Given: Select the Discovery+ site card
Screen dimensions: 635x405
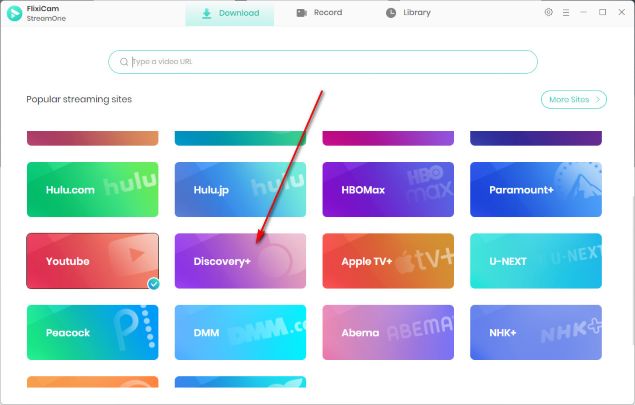Looking at the screenshot, I should click(x=240, y=261).
